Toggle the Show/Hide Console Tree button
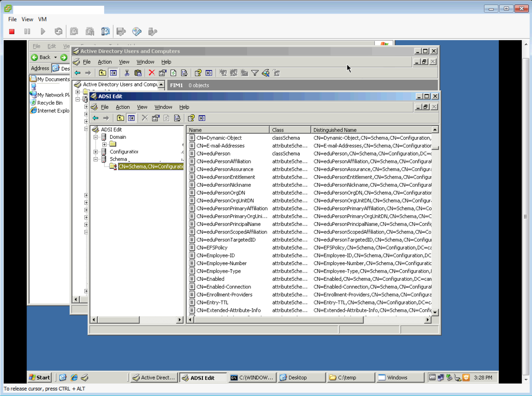Image resolution: width=532 pixels, height=396 pixels. coord(131,118)
